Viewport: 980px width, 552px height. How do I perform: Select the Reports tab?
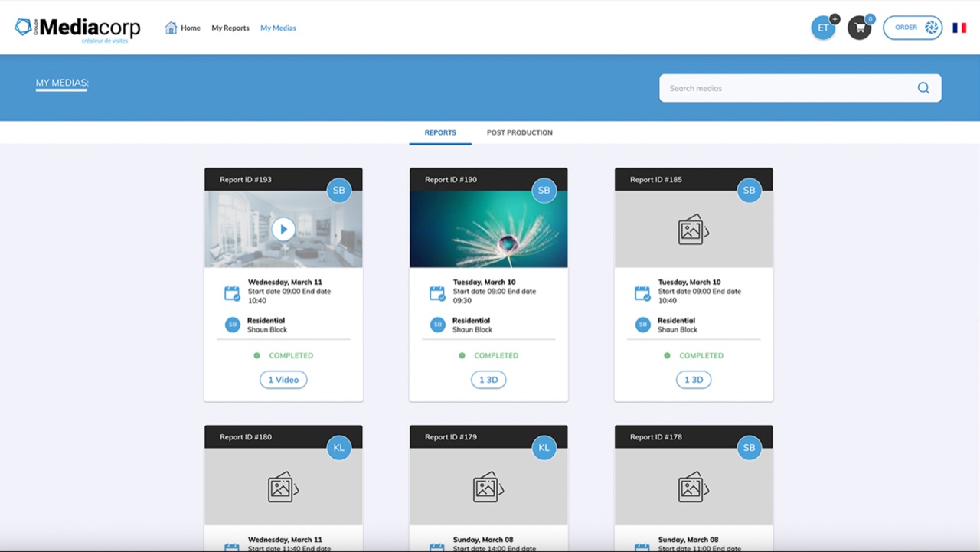440,132
